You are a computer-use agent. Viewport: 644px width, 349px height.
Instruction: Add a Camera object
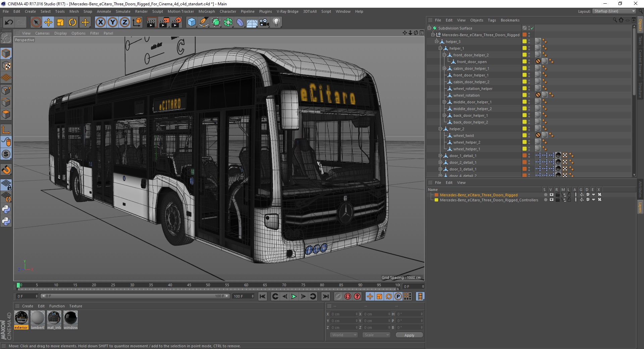click(x=264, y=22)
